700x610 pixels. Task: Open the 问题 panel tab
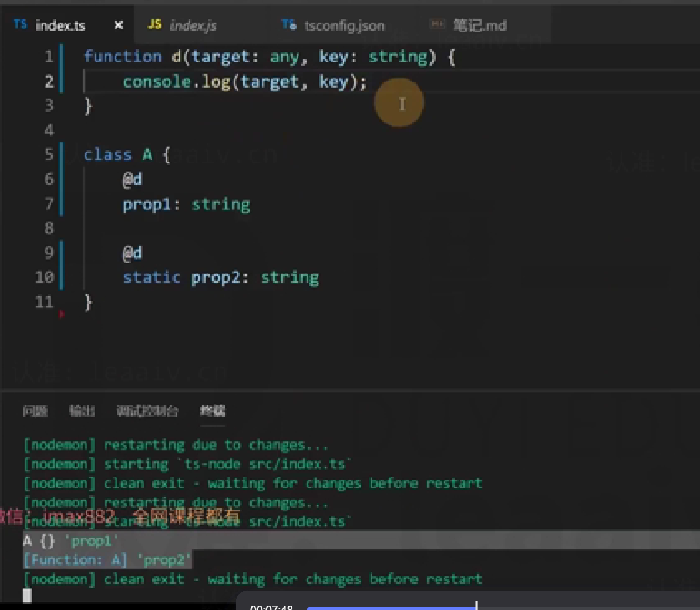point(35,411)
